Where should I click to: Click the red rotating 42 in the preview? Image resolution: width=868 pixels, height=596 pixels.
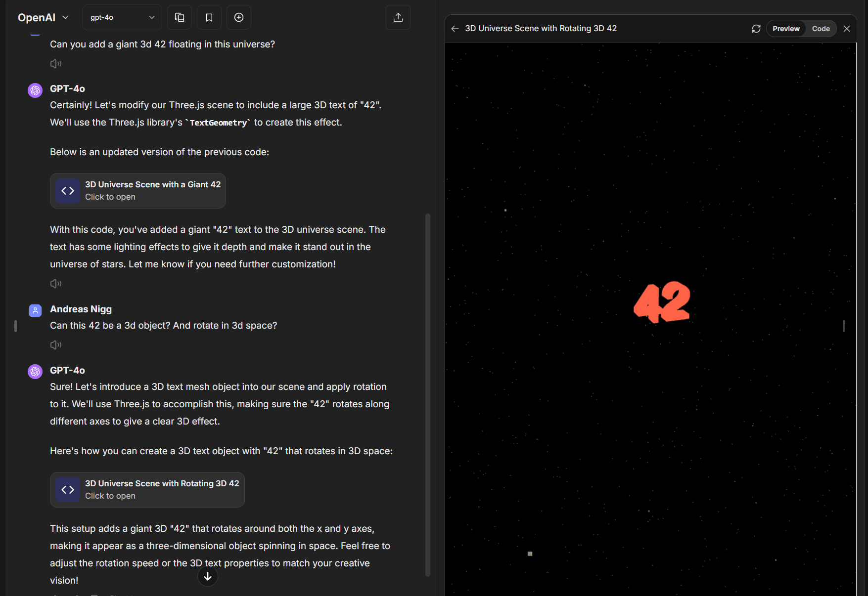(662, 302)
